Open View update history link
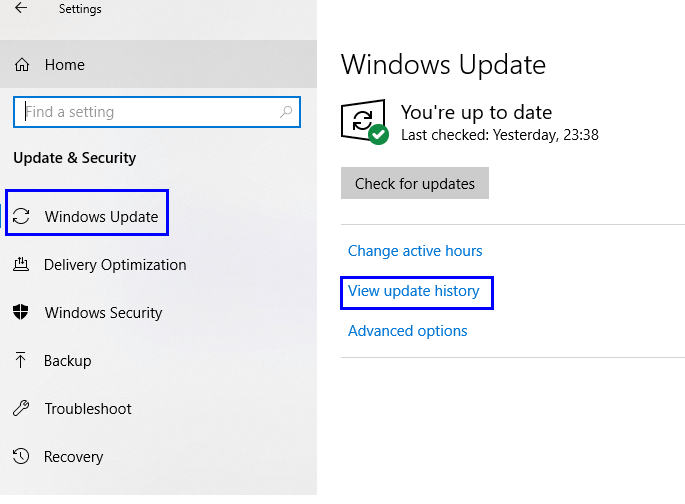Viewport: 685px width, 504px height. point(414,291)
